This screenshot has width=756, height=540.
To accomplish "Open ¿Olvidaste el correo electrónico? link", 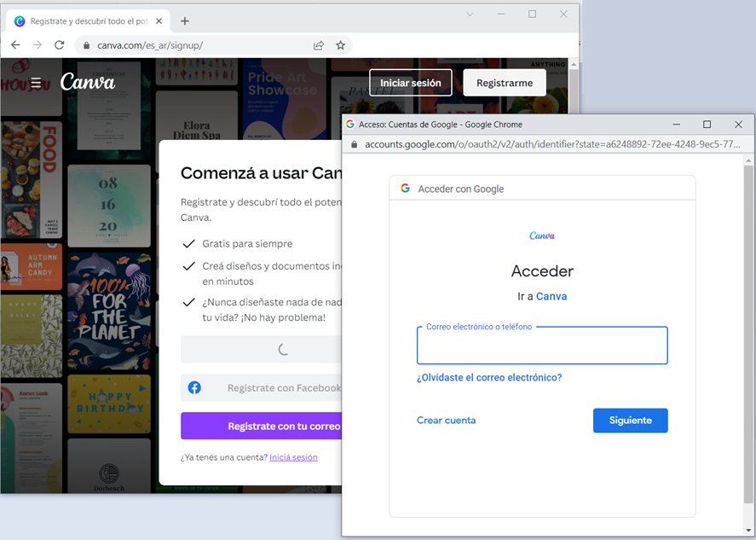I will [x=489, y=377].
